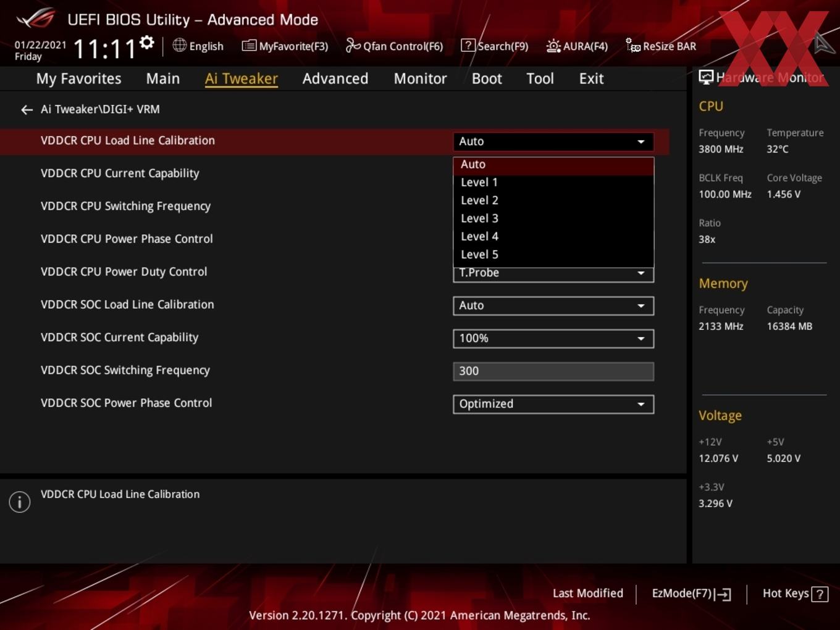The image size is (840, 630).
Task: Switch to the Boot tab
Action: click(x=487, y=78)
